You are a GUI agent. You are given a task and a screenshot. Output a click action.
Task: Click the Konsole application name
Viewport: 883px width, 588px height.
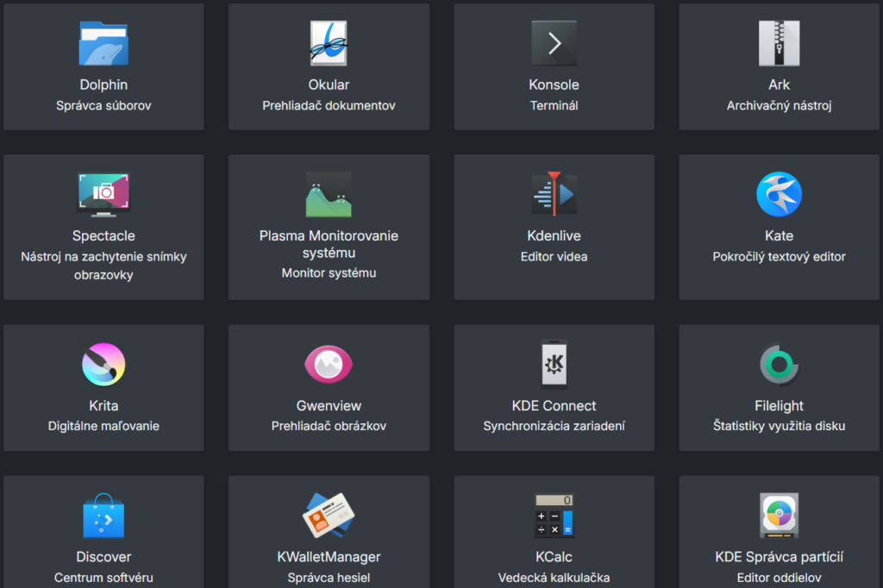554,84
